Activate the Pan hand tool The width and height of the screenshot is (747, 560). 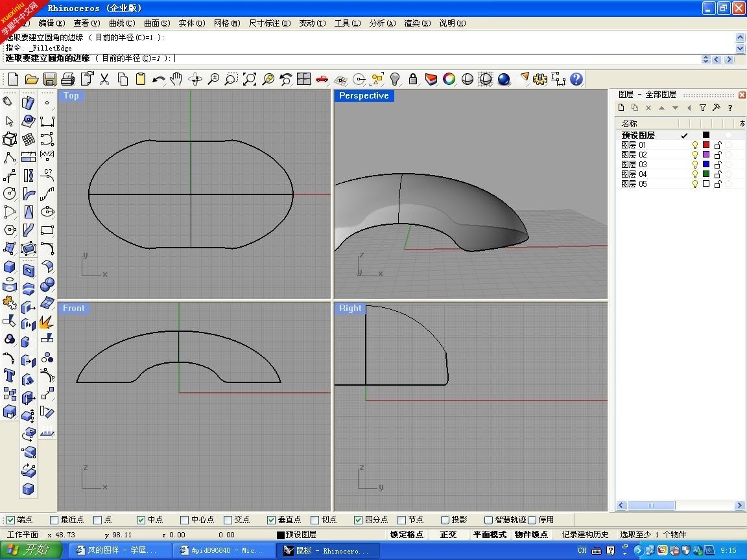click(176, 79)
